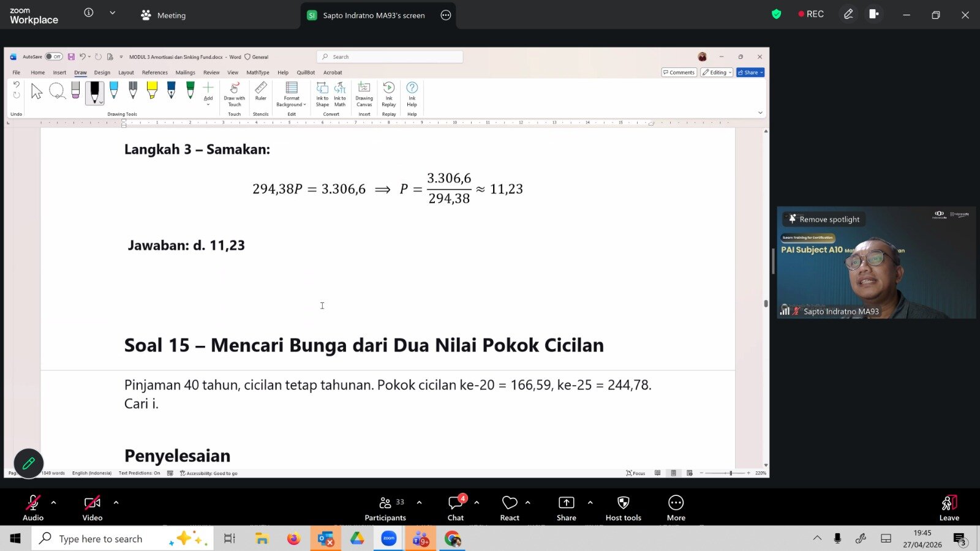Image resolution: width=980 pixels, height=551 pixels.
Task: Open the QuillBot tab
Action: coord(306,72)
